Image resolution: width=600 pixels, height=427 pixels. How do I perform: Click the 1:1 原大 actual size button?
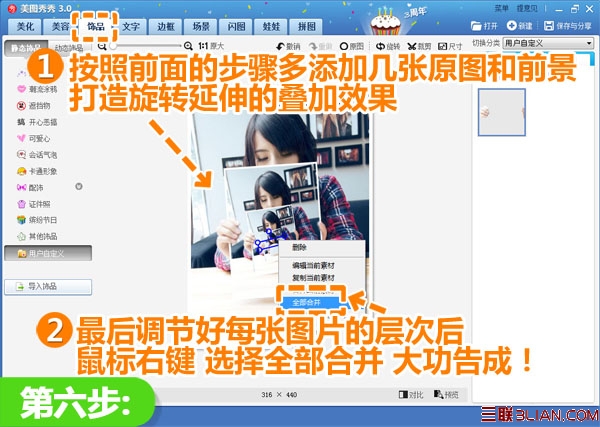[x=210, y=46]
